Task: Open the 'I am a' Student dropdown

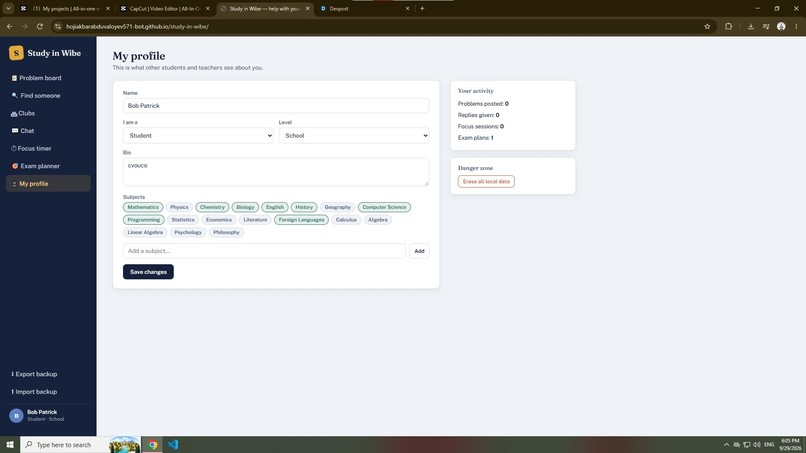Action: click(198, 136)
